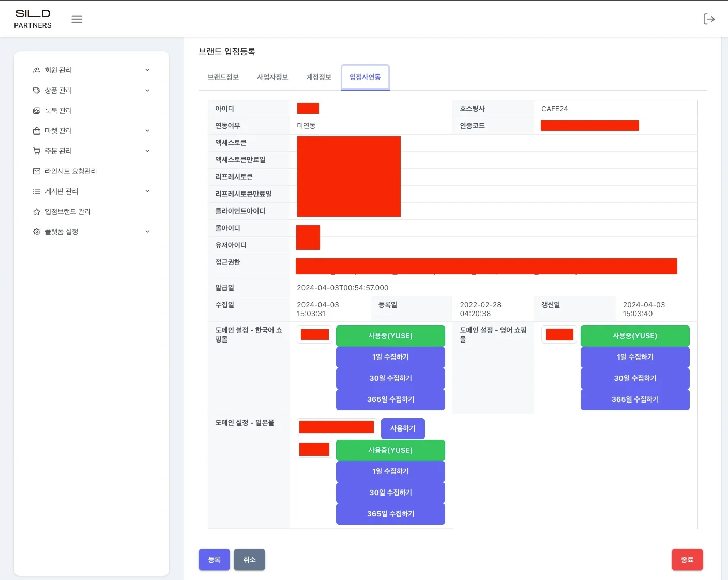Click the 게시판 관리 list icon
Screen dimensions: 728x580
coord(37,191)
